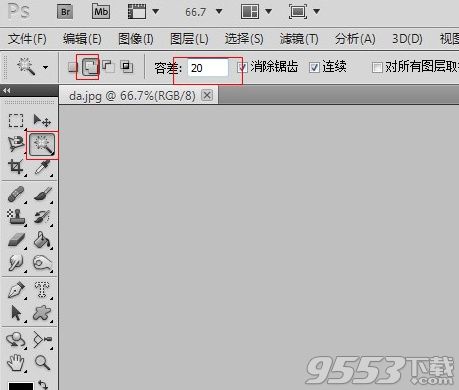Select Rectangular Marquee tool

(x=16, y=120)
